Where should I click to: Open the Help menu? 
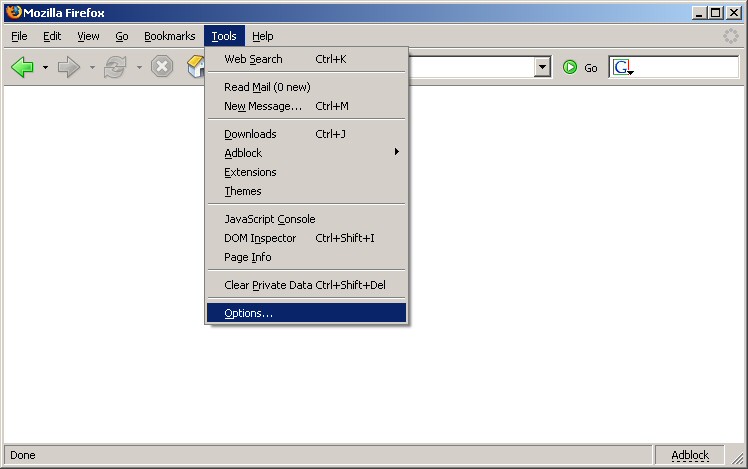pos(263,36)
